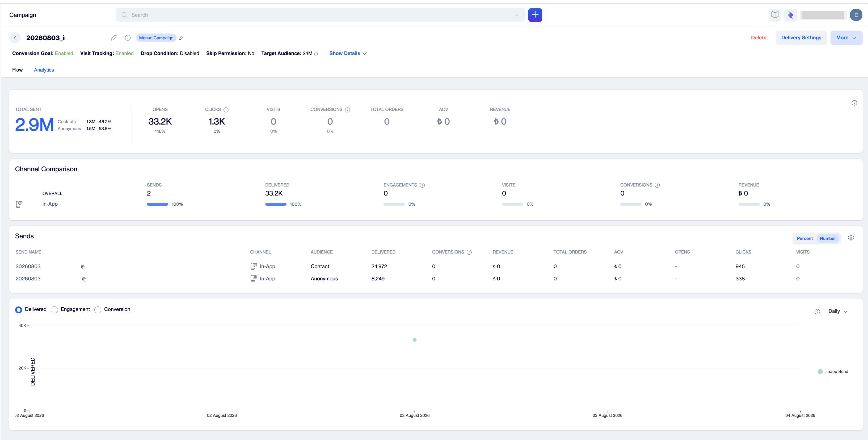
Task: Select the Delivered radio button
Action: pyautogui.click(x=19, y=310)
